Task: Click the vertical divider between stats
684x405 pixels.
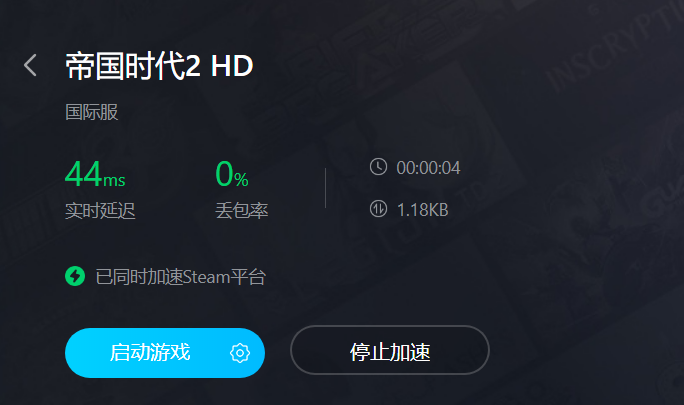Action: point(325,188)
